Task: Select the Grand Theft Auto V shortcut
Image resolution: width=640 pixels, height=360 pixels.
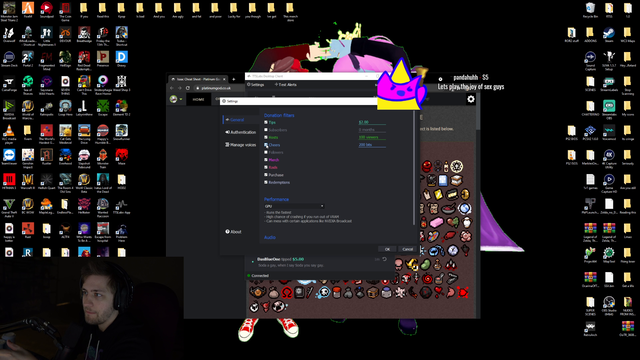Action: coord(9,207)
